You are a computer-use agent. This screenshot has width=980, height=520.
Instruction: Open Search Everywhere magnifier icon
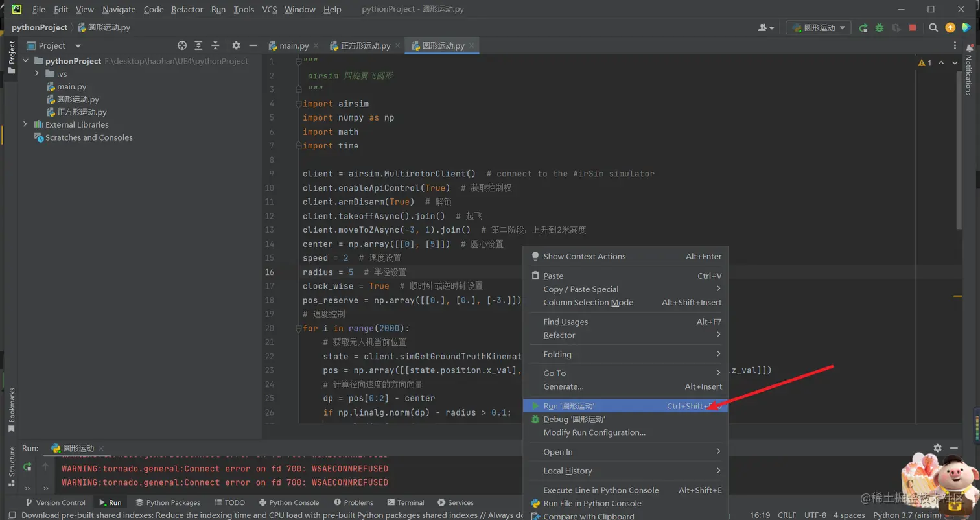[933, 28]
